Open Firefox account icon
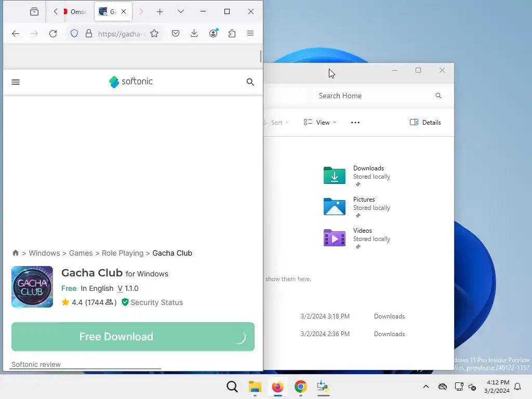This screenshot has height=399, width=532. (x=214, y=34)
